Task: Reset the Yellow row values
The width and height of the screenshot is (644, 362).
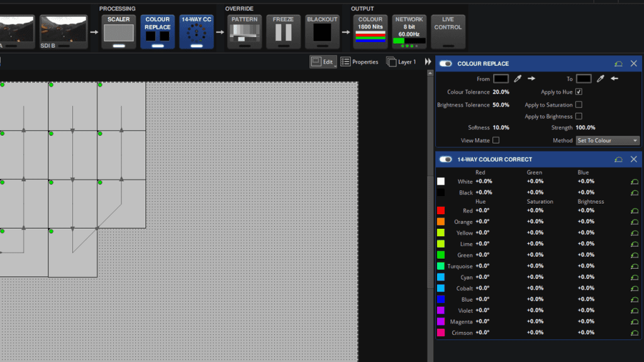Action: (x=635, y=233)
